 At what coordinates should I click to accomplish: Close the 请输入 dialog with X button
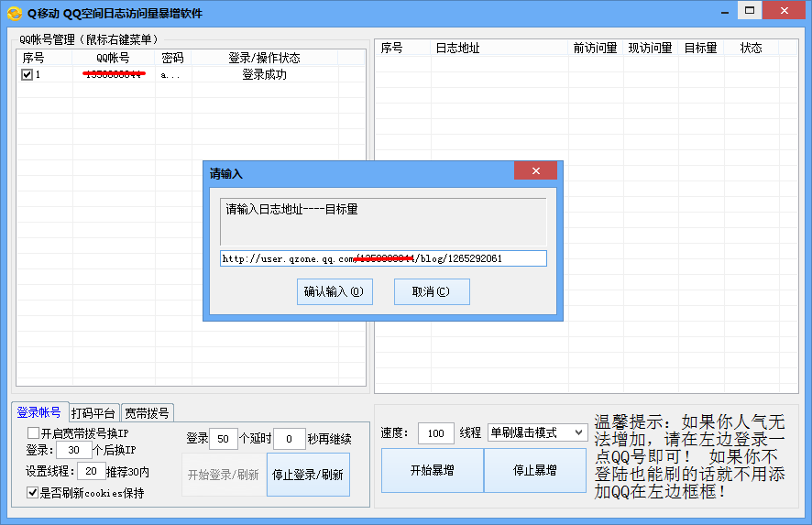click(x=535, y=170)
